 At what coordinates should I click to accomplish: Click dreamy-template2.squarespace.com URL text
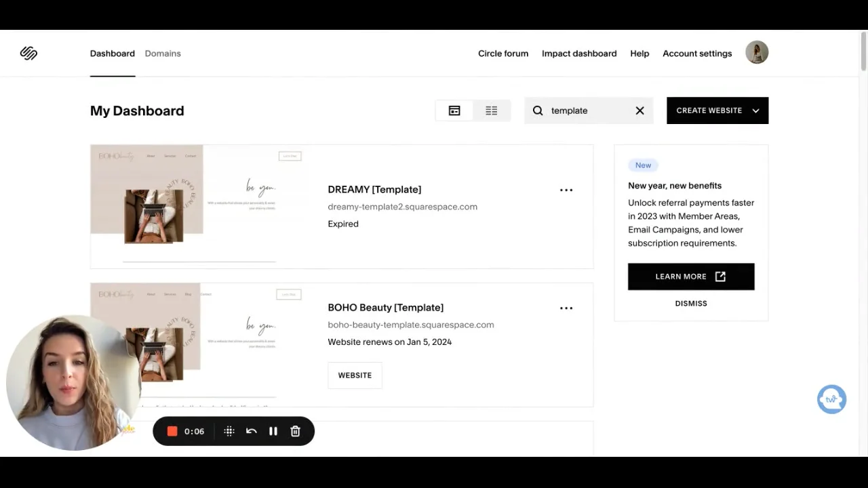[403, 207]
